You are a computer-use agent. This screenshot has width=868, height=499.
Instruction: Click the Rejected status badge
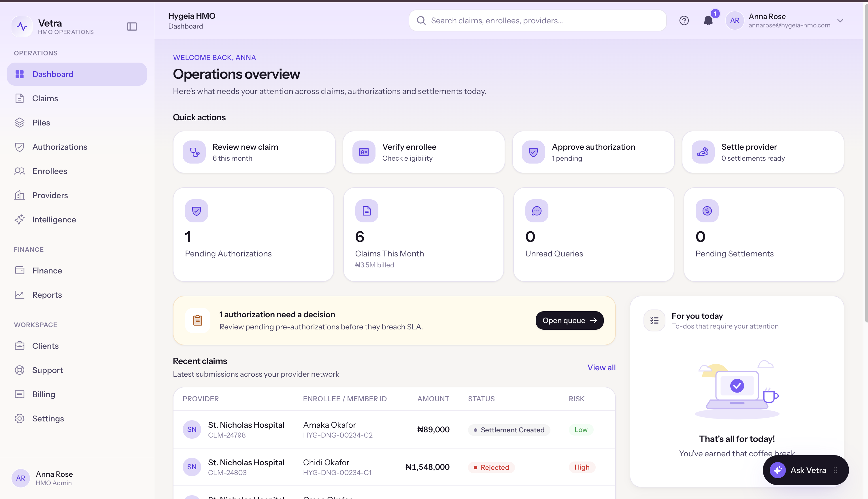(x=491, y=468)
